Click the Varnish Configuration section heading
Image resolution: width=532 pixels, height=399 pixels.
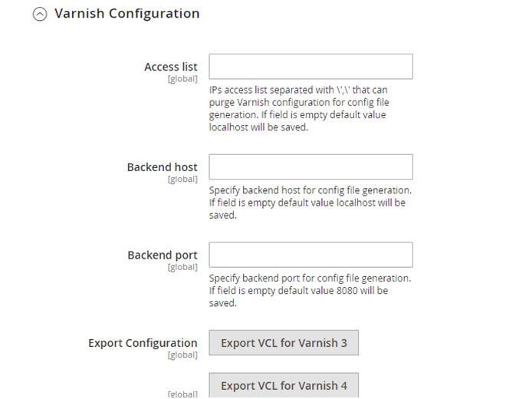coord(126,14)
